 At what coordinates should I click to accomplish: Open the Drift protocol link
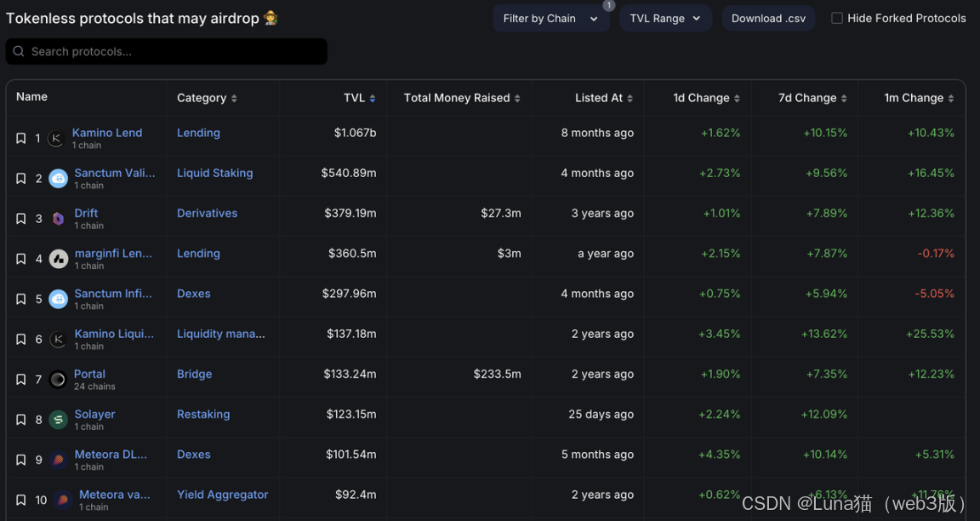click(x=86, y=213)
